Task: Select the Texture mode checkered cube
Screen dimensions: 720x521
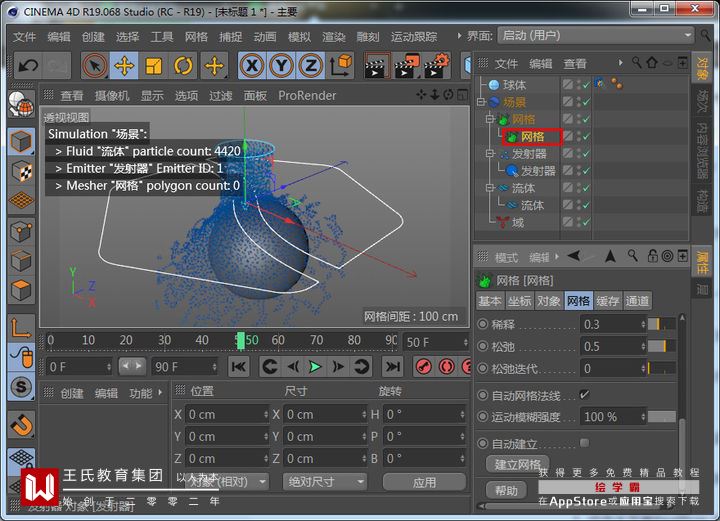Action: point(21,171)
